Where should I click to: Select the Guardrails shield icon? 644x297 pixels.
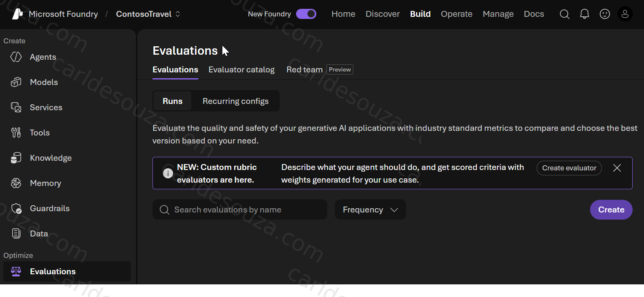[16, 208]
